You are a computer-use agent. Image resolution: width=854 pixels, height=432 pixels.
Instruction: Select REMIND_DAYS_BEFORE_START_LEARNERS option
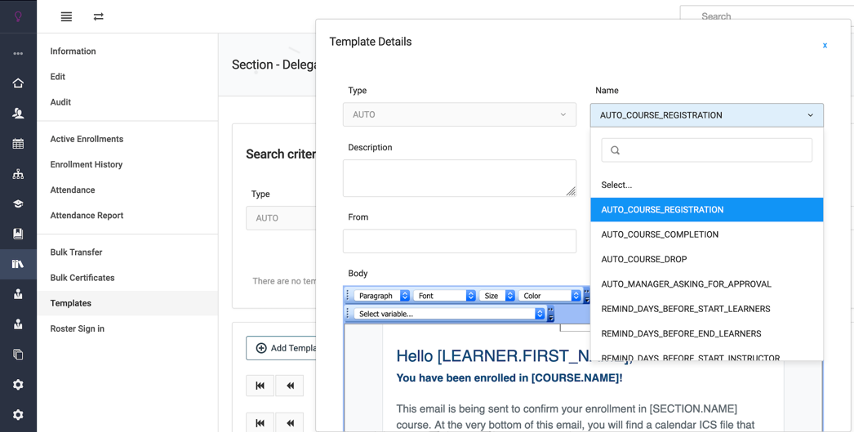pos(706,309)
